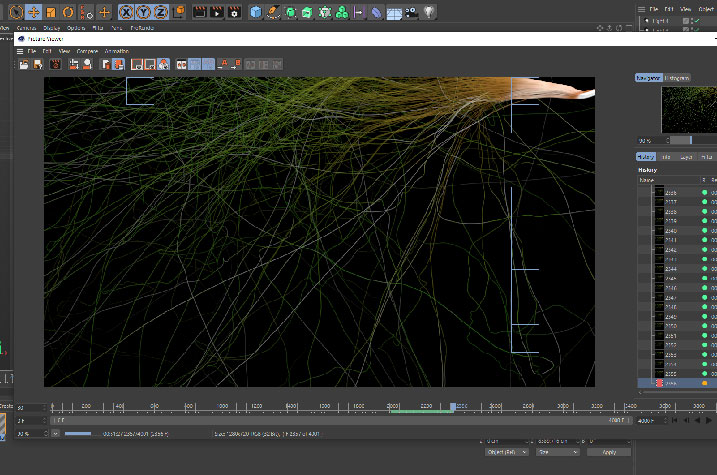Image resolution: width=717 pixels, height=475 pixels.
Task: Toggle the X axis lock
Action: coord(127,13)
